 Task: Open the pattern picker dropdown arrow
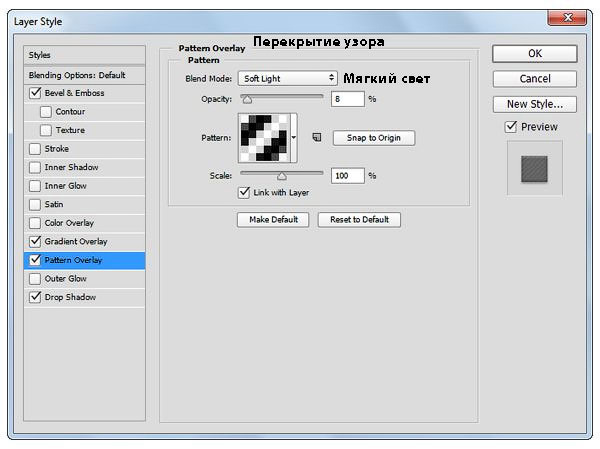click(294, 137)
